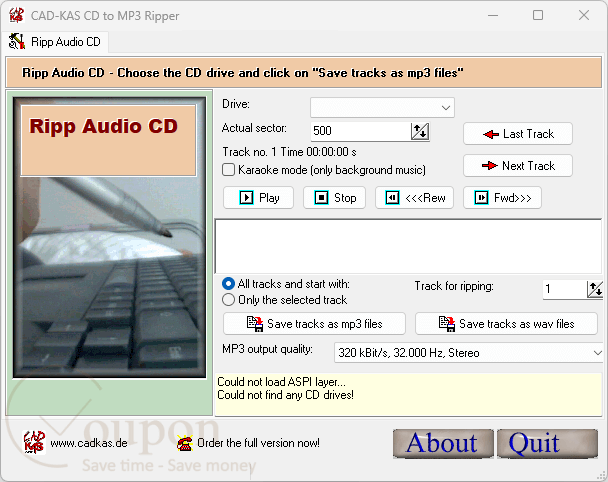
Task: Open the Drive dropdown
Action: pyautogui.click(x=382, y=107)
